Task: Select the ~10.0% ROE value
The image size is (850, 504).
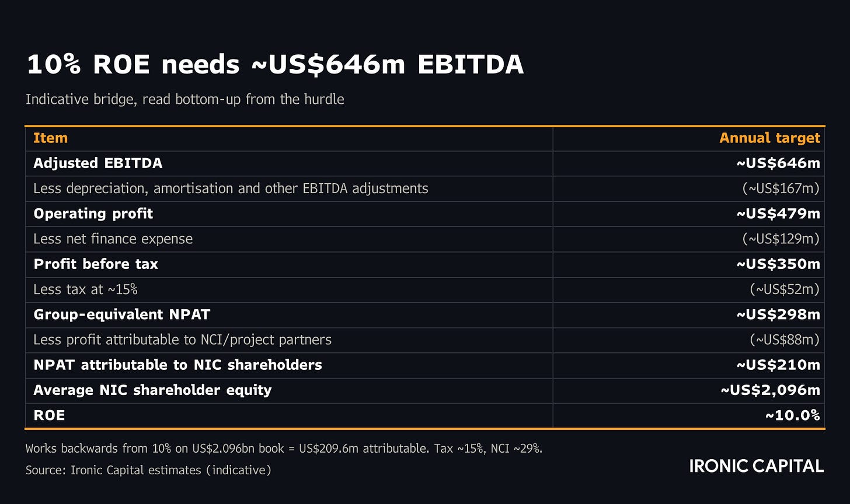Action: click(792, 415)
